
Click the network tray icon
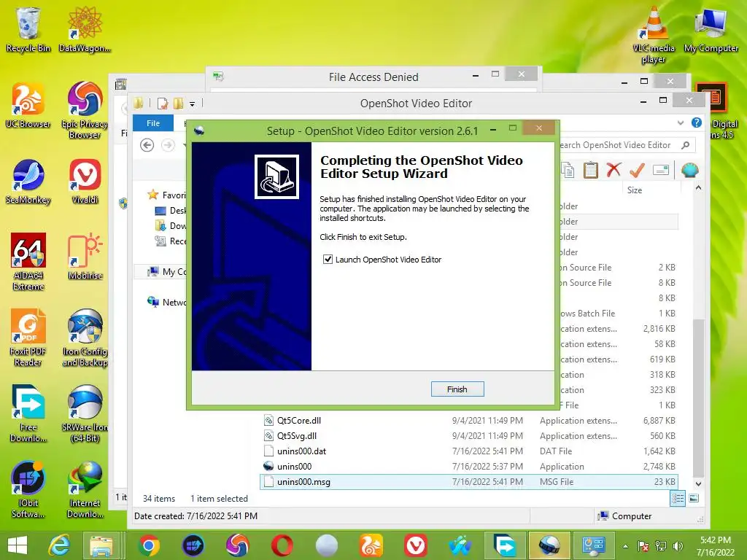(660, 546)
